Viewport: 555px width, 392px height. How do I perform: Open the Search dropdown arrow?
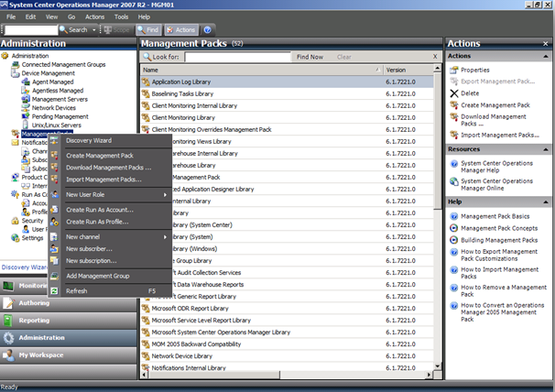click(93, 30)
